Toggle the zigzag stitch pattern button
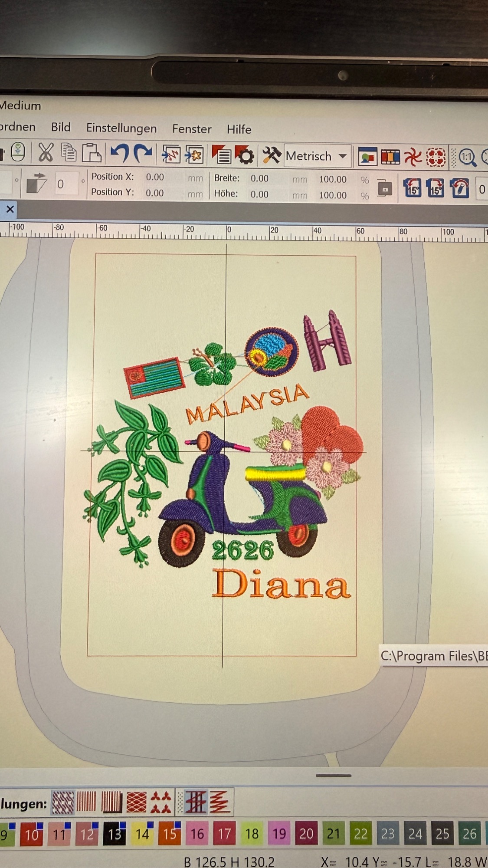The image size is (488, 868). [220, 802]
